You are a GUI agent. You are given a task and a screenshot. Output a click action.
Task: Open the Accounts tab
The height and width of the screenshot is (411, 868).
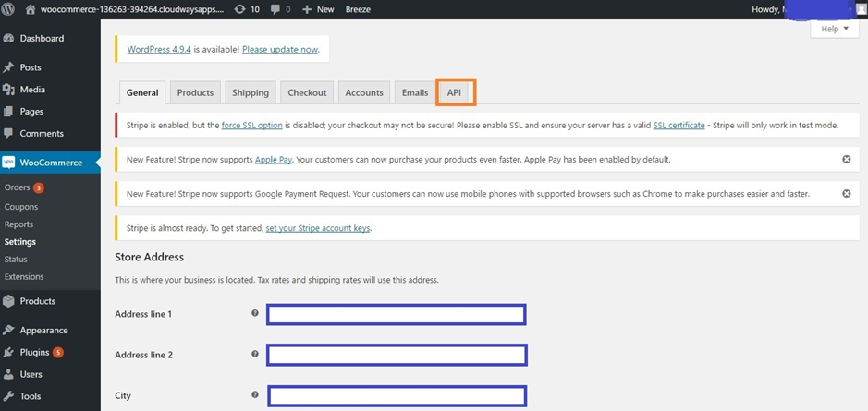[x=364, y=92]
